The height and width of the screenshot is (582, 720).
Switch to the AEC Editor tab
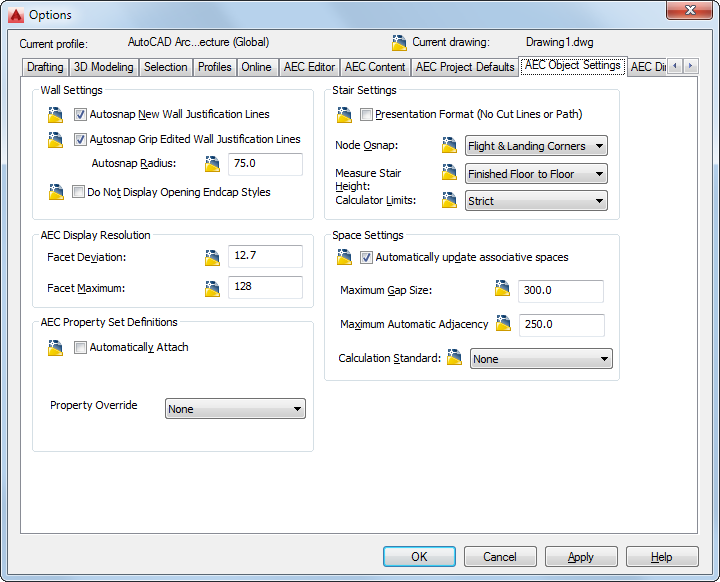[x=309, y=67]
